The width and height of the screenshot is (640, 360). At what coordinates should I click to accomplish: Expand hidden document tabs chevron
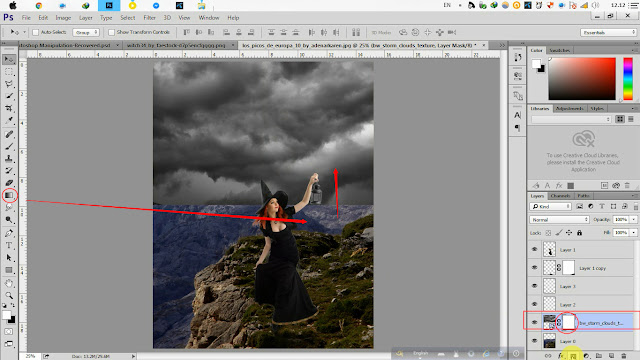click(502, 45)
